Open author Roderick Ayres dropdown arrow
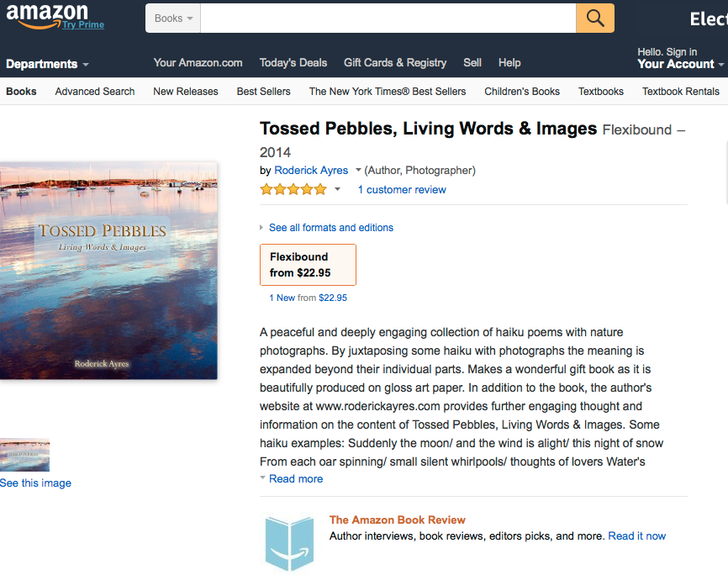Viewport: 728px width, 575px height. (358, 171)
